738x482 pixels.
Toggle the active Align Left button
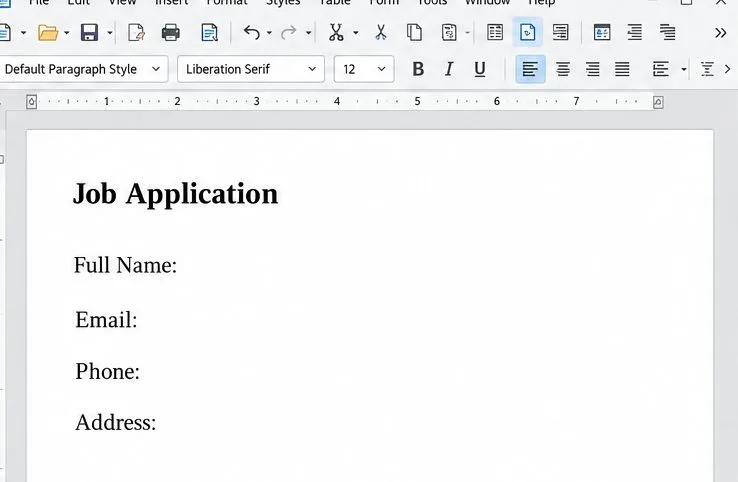pyautogui.click(x=530, y=69)
